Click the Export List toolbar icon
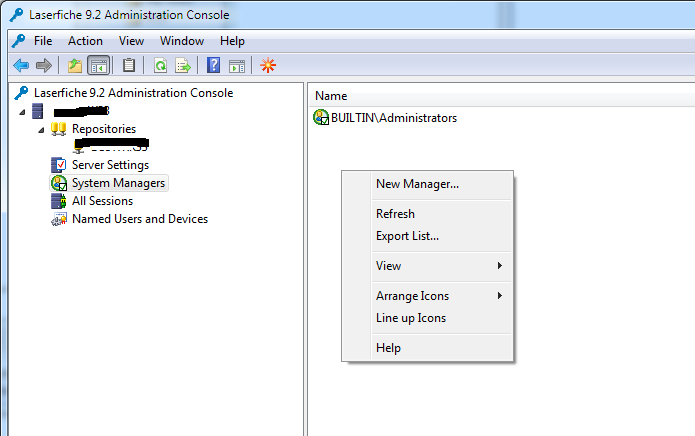Screen dimensions: 695x436 click(183, 66)
